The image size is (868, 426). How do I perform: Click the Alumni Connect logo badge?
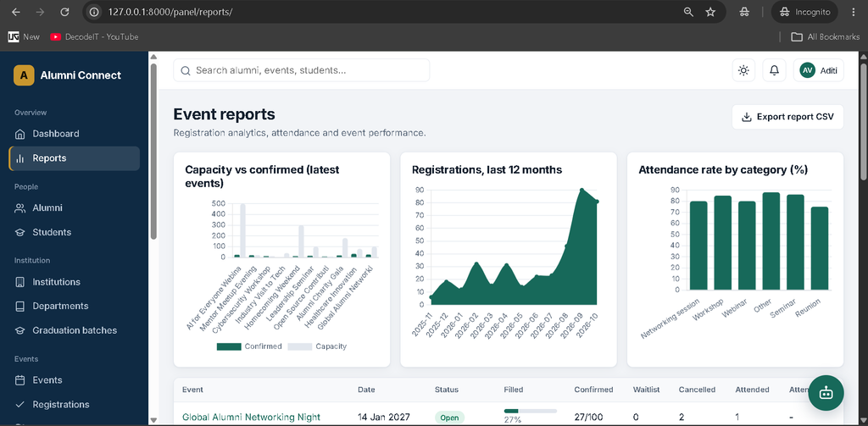[24, 75]
